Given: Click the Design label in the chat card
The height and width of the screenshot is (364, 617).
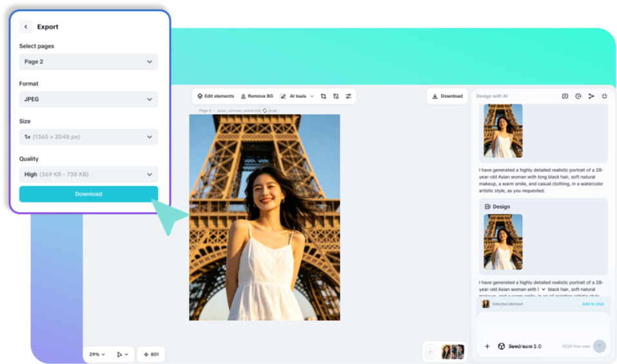Looking at the screenshot, I should (x=497, y=206).
